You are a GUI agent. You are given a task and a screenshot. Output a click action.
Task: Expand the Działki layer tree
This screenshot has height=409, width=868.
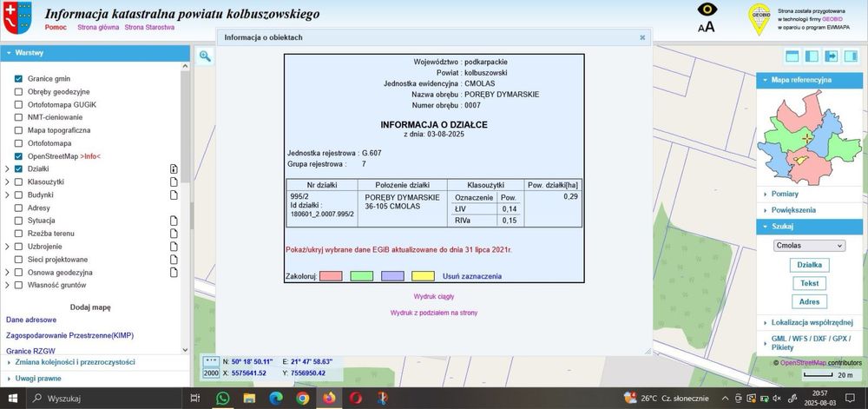pos(7,168)
